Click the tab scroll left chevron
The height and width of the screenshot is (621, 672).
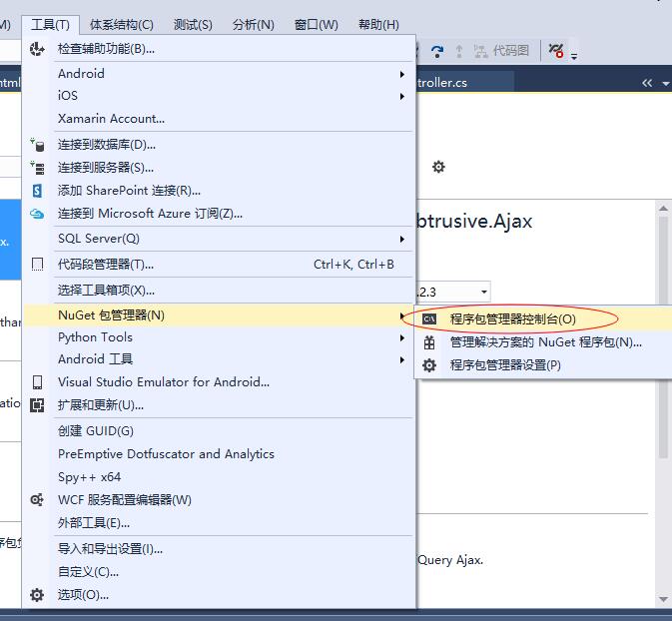(x=647, y=83)
